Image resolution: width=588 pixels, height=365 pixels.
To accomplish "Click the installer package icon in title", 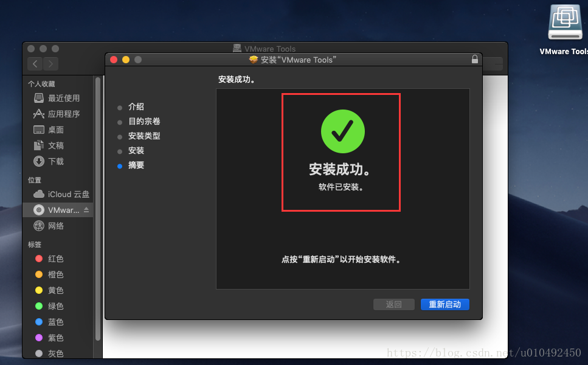I will [x=254, y=60].
